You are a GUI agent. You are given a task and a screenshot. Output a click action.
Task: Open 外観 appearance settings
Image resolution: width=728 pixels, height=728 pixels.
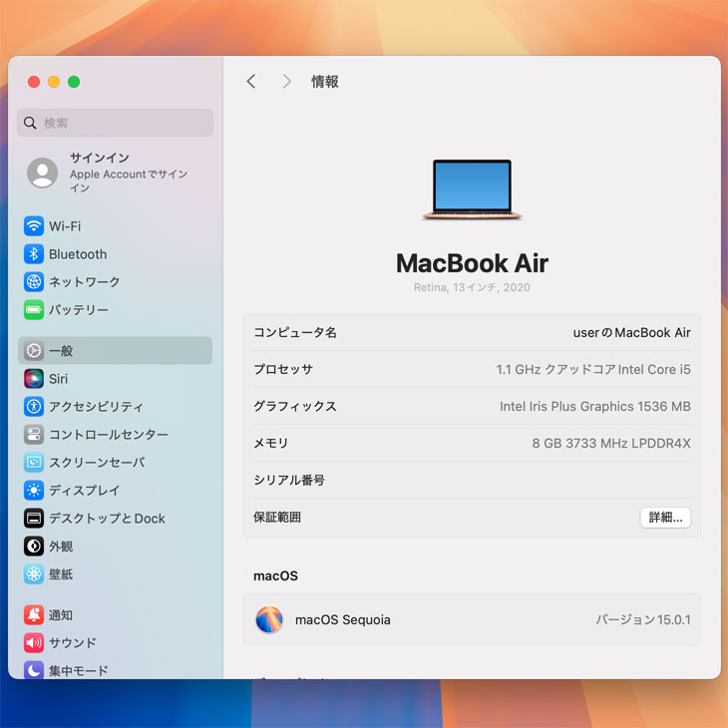click(x=61, y=546)
